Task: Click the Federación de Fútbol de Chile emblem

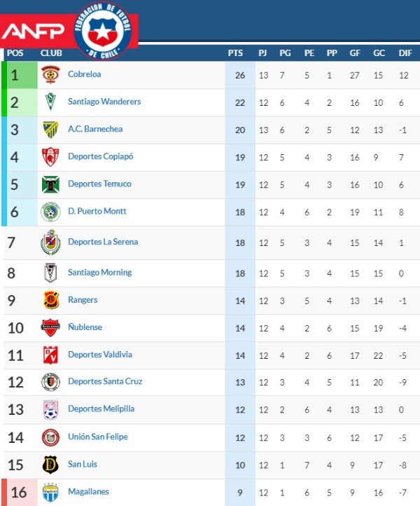Action: [x=102, y=31]
